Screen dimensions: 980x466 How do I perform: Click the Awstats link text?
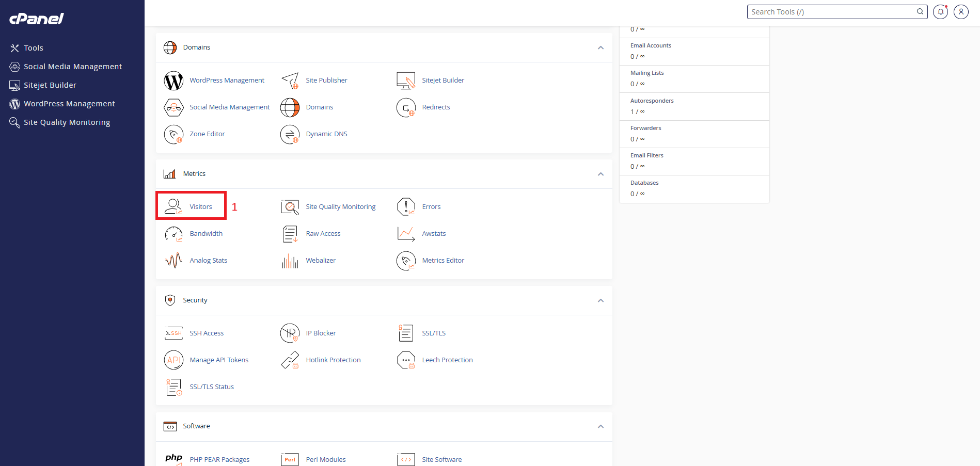[x=434, y=234]
